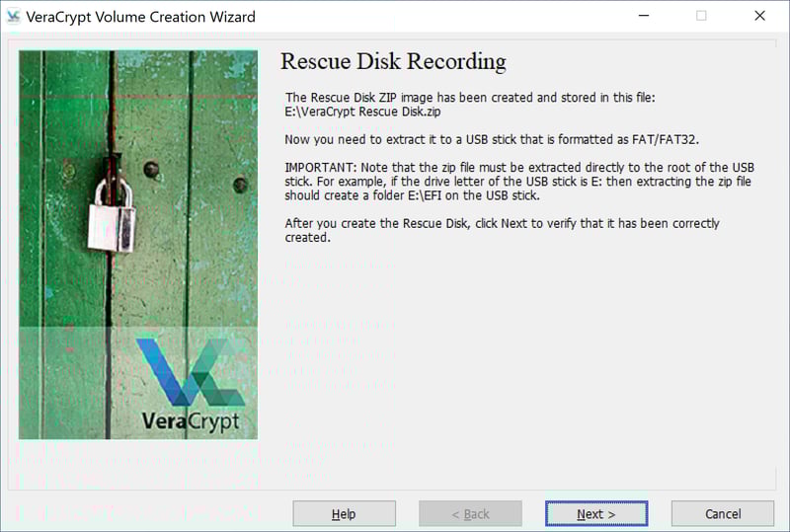Viewport: 790px width, 532px height.
Task: Close the VeraCrypt wizard window
Action: click(x=759, y=16)
